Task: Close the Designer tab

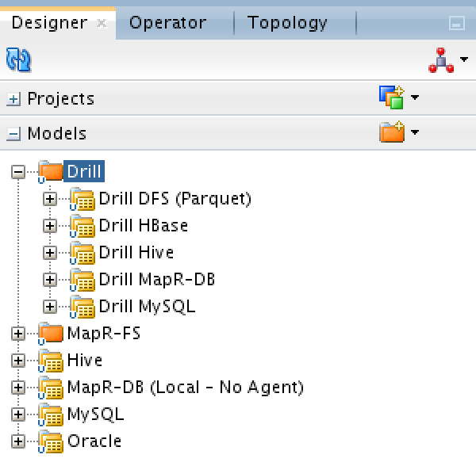Action: [x=102, y=23]
